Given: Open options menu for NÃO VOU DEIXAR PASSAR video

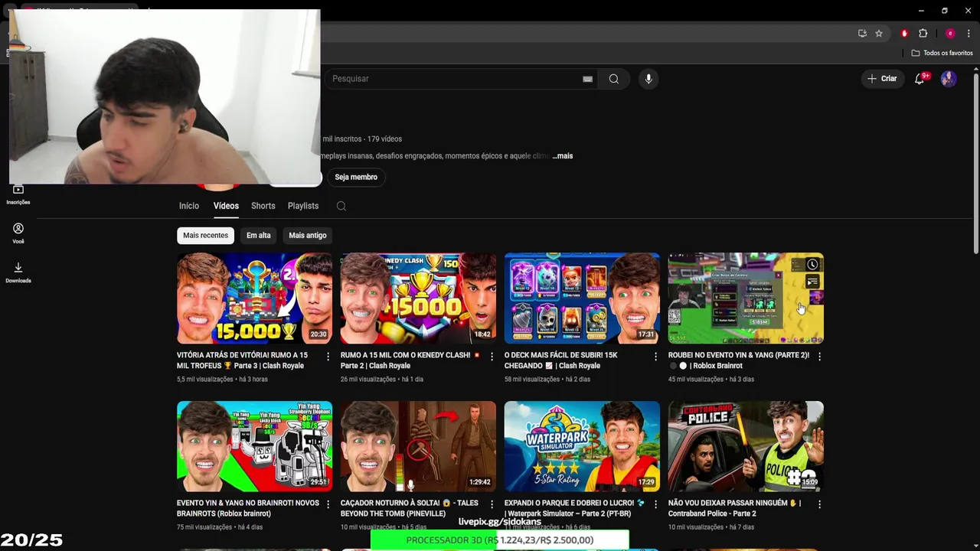Looking at the screenshot, I should 819,504.
